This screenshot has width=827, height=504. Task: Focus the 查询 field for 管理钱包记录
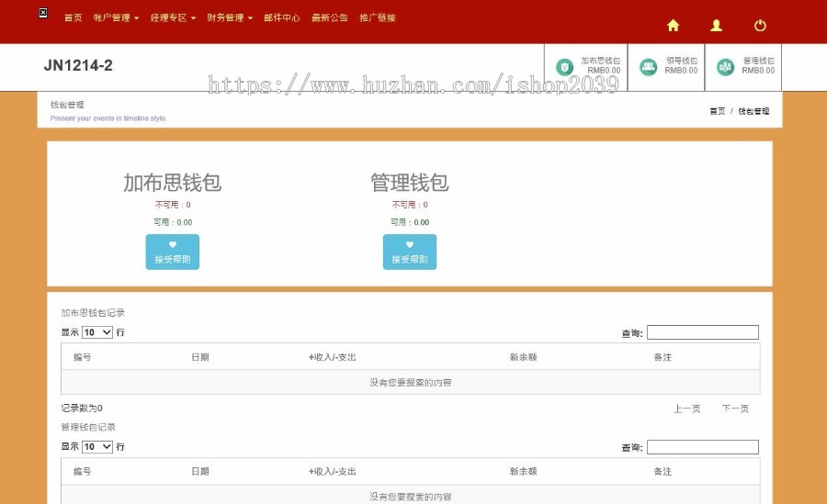tap(703, 447)
